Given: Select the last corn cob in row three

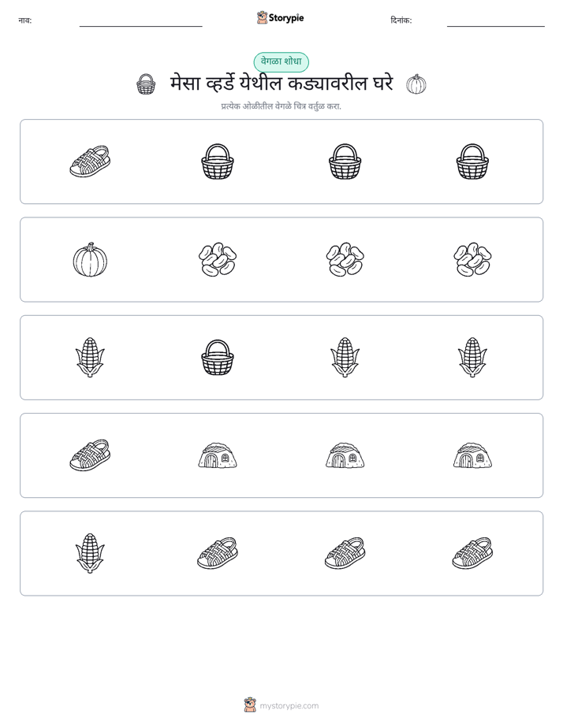Looking at the screenshot, I should coord(472,358).
